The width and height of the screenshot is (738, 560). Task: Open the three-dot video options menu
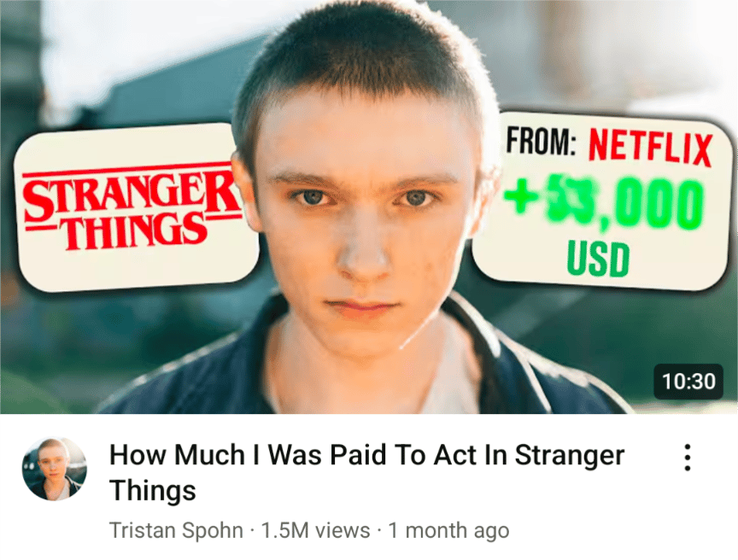tap(688, 457)
